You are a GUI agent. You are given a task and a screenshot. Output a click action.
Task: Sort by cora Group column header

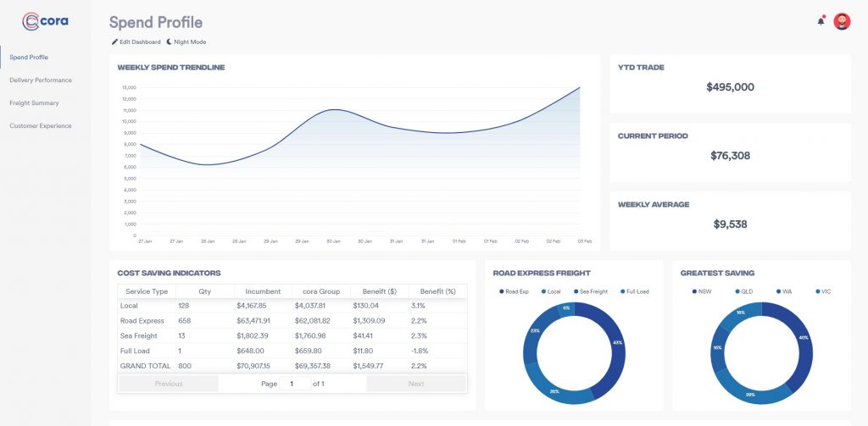(x=321, y=291)
